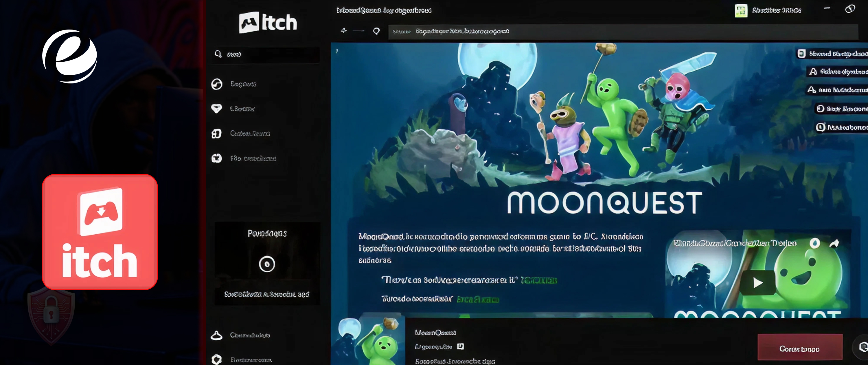This screenshot has width=868, height=365.
Task: Click the itch logo in the sidebar
Action: (268, 22)
